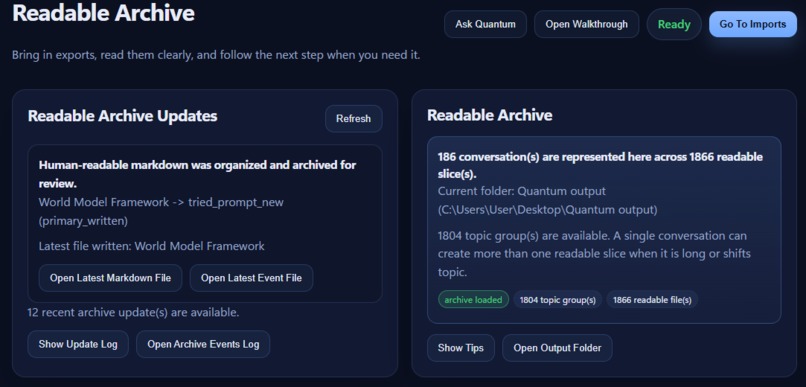Click the Ask Quantum button
Image resolution: width=806 pixels, height=387 pixels.
[x=485, y=24]
